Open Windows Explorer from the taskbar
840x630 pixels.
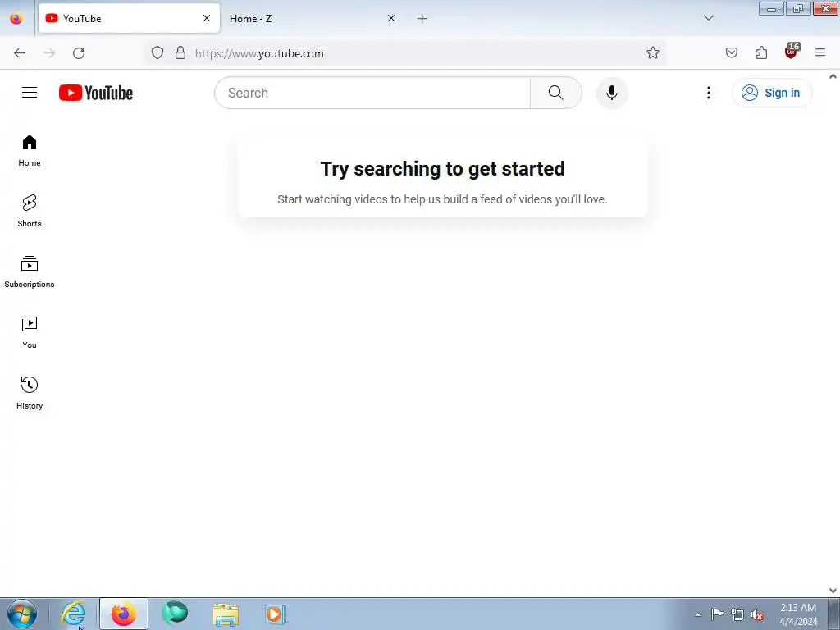click(x=226, y=614)
